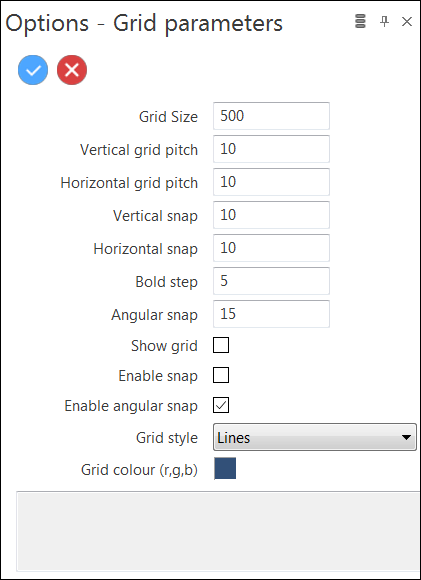This screenshot has width=421, height=580.
Task: Select the Horizontal snap value field
Action: (x=271, y=248)
